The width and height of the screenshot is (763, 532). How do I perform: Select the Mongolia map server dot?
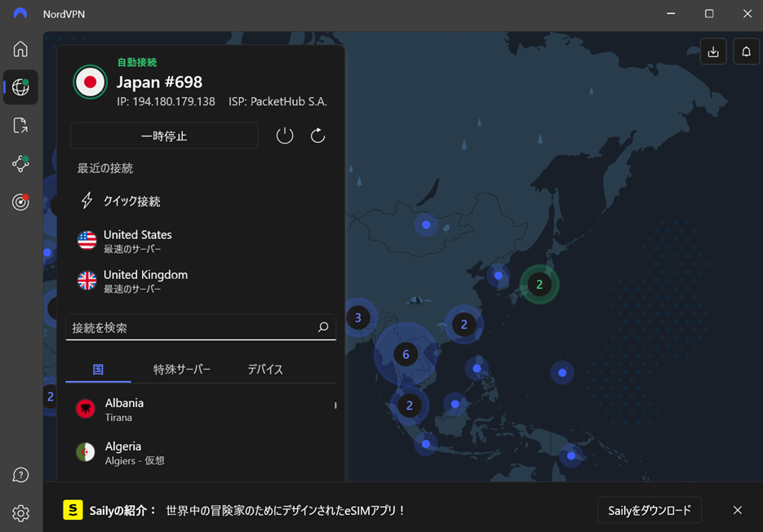point(426,225)
